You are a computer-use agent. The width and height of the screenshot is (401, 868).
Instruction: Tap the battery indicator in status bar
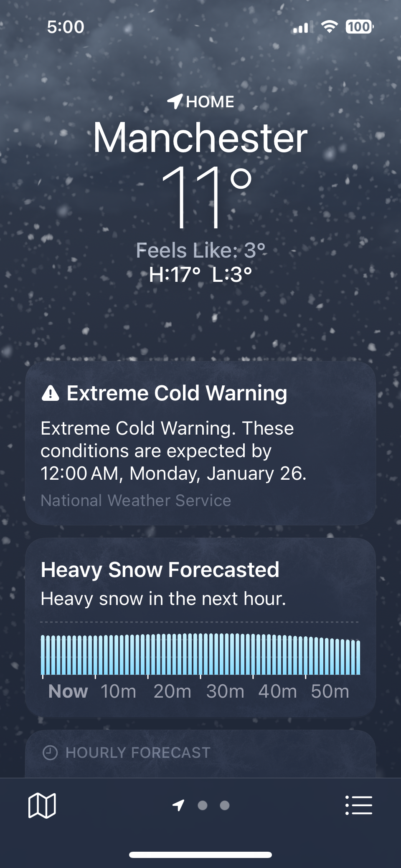coord(359,27)
